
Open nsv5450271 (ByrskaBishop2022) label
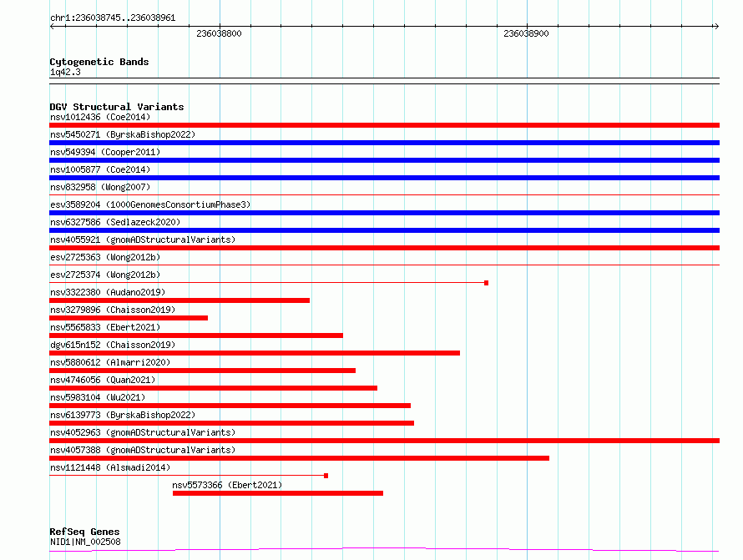(x=123, y=134)
